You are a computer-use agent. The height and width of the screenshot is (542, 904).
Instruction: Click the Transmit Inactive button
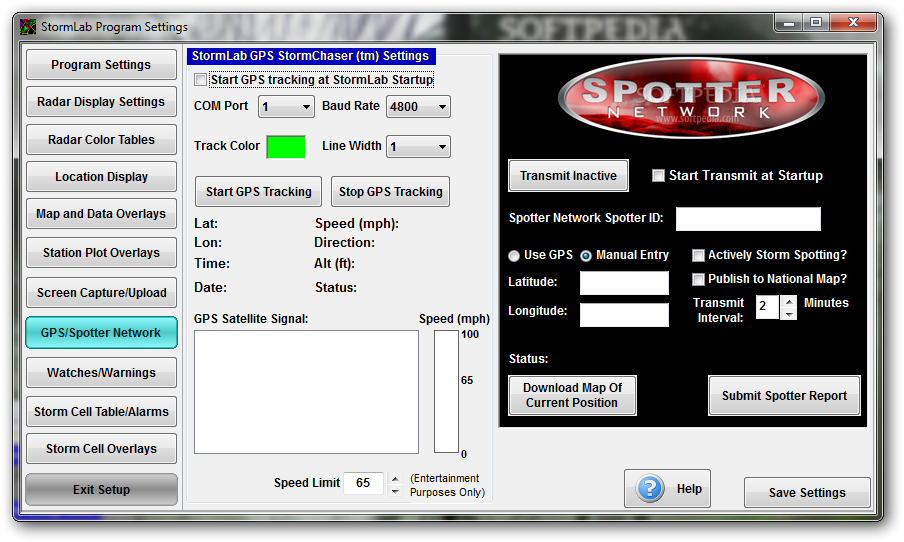pos(568,176)
